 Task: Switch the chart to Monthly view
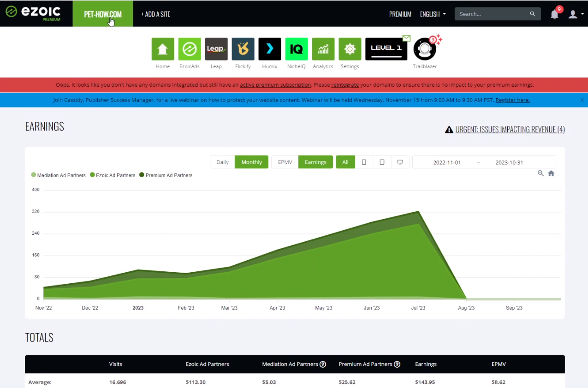pyautogui.click(x=252, y=162)
